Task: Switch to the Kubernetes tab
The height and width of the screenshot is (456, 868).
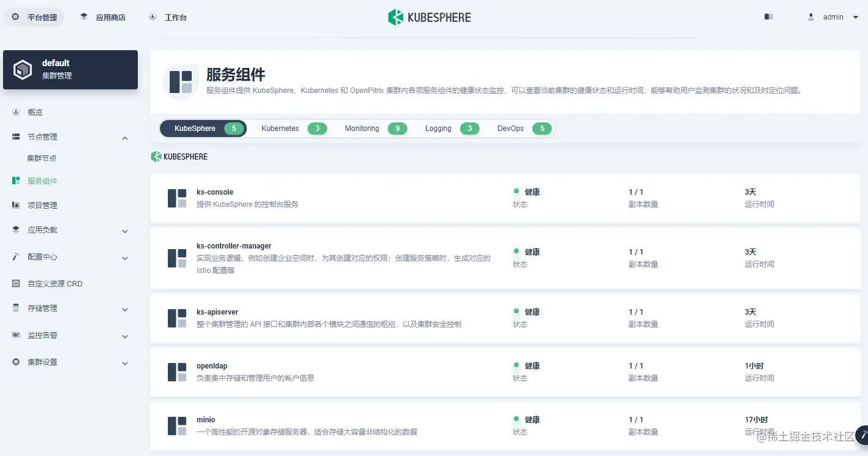Action: 294,129
